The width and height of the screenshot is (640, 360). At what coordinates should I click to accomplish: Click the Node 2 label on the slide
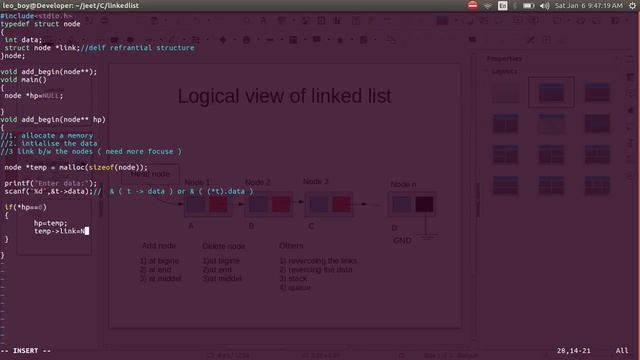point(258,182)
